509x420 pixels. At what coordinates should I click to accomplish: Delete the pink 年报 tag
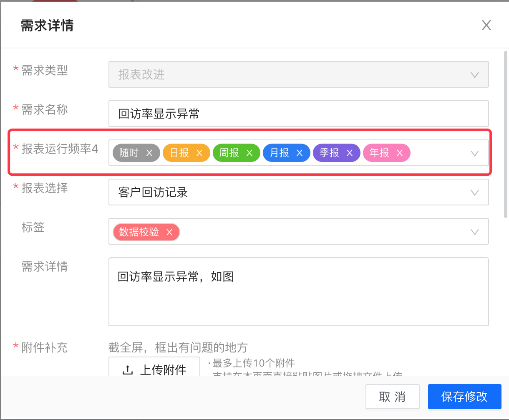pos(400,153)
